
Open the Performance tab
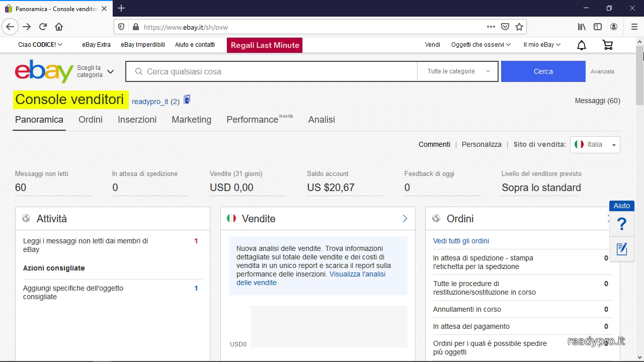coord(252,120)
